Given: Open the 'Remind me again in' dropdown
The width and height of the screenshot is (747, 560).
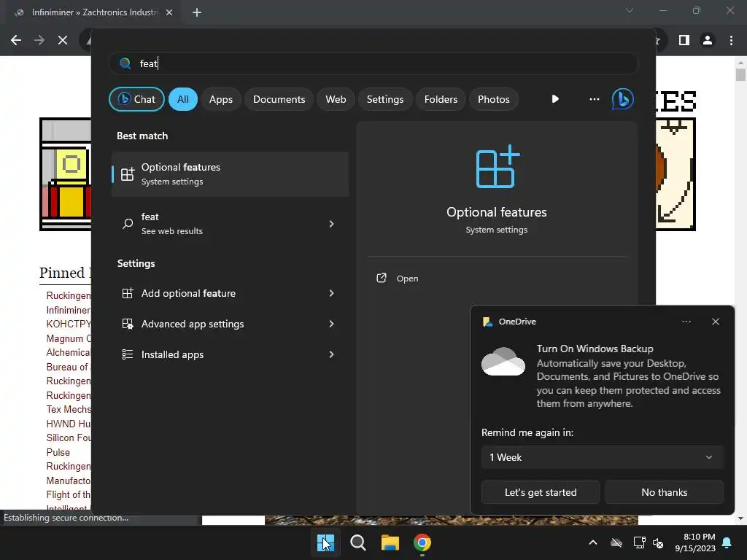Looking at the screenshot, I should click(x=602, y=457).
